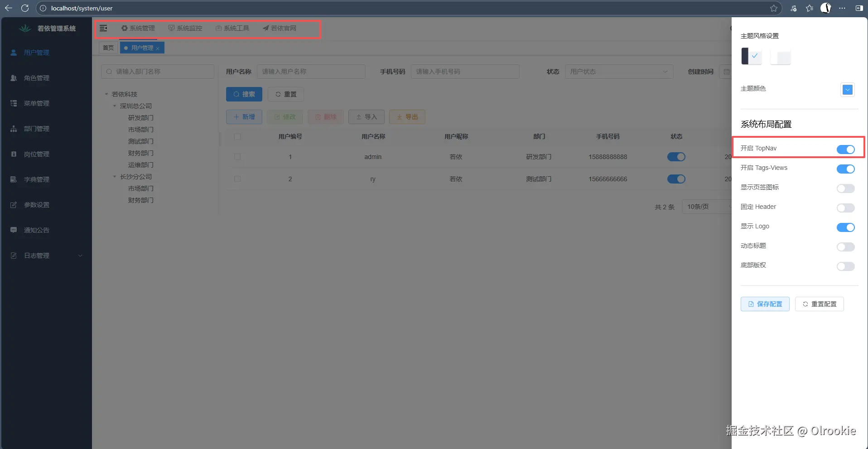
Task: Reload the page with the refresh icon
Action: 25,8
